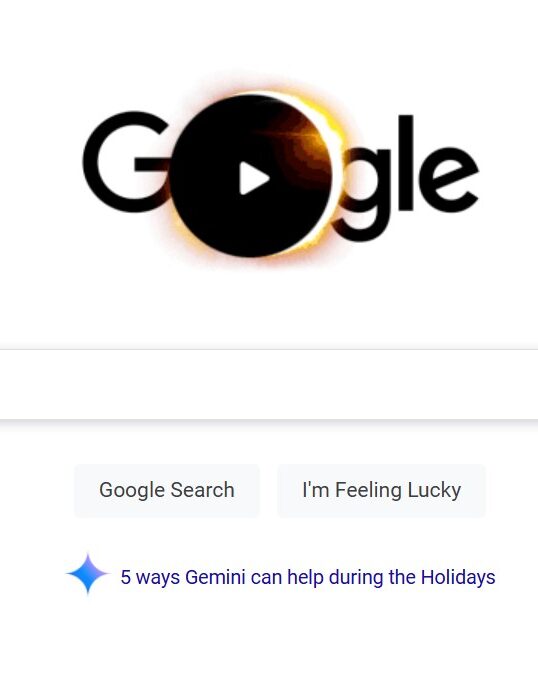Click the white play triangle icon

coord(254,178)
